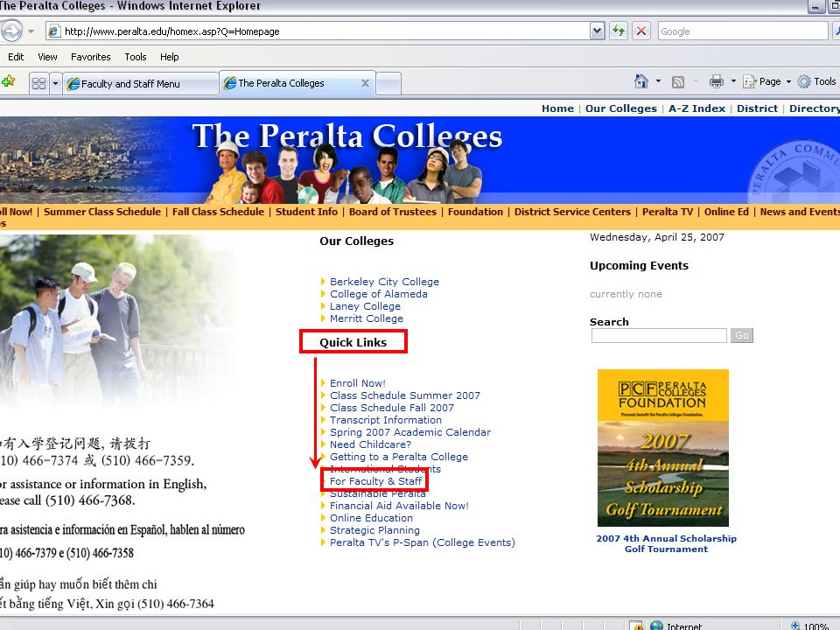Open Getting to a Peralta College link

(399, 457)
